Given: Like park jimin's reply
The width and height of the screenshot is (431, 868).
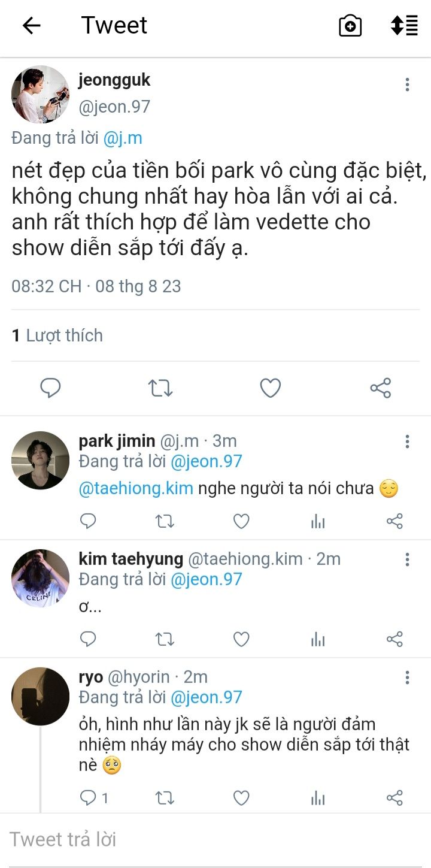Looking at the screenshot, I should [241, 521].
